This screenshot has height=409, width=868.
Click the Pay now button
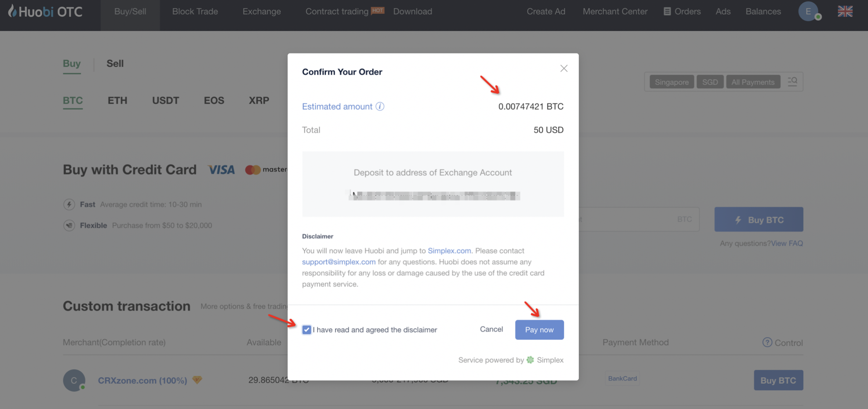coord(539,330)
